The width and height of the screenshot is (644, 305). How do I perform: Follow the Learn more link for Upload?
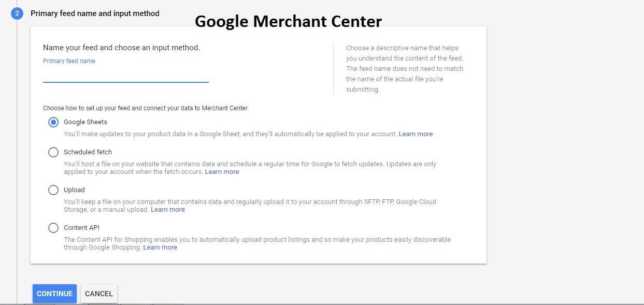pyautogui.click(x=168, y=210)
